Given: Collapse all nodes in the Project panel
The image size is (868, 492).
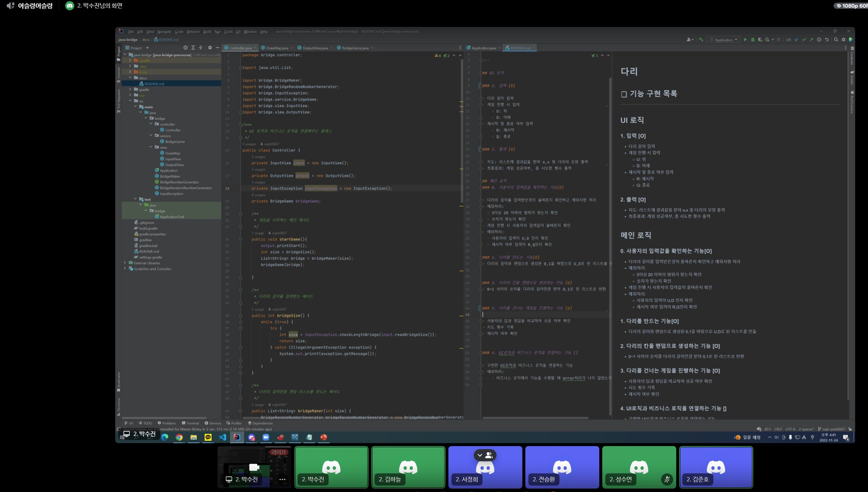Looking at the screenshot, I should 200,48.
